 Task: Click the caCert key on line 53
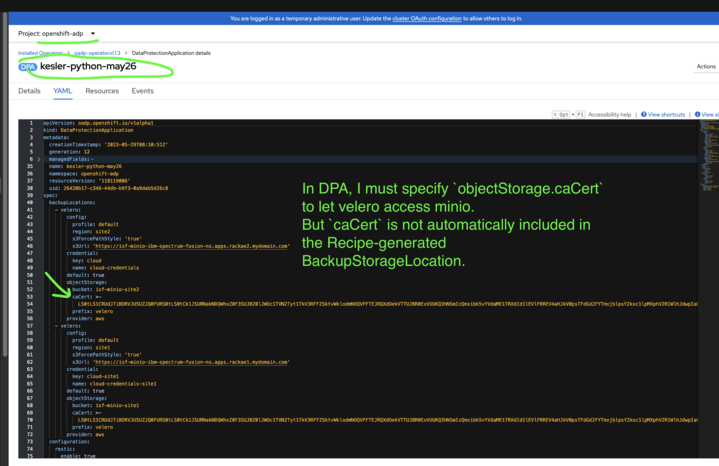pos(82,297)
